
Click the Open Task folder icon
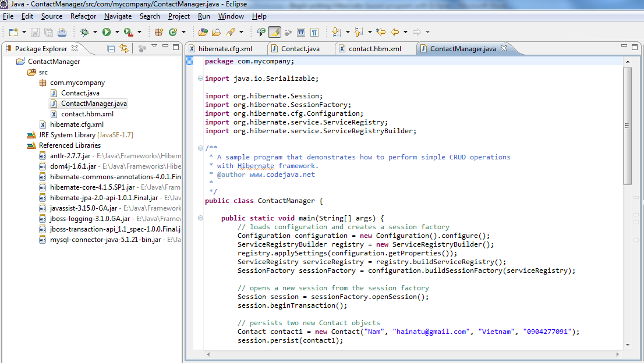(x=217, y=32)
